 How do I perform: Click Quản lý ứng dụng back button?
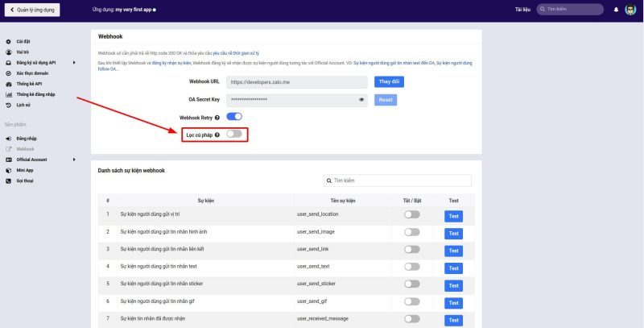click(x=32, y=10)
